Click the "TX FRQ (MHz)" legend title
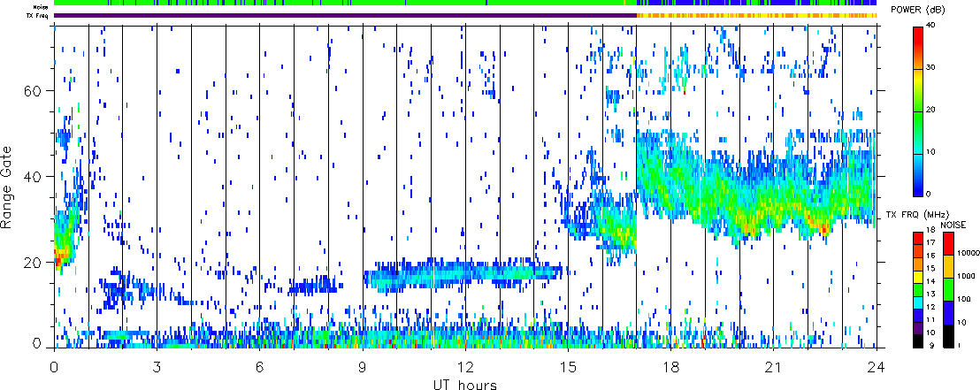This screenshot has width=980, height=390. pyautogui.click(x=917, y=214)
